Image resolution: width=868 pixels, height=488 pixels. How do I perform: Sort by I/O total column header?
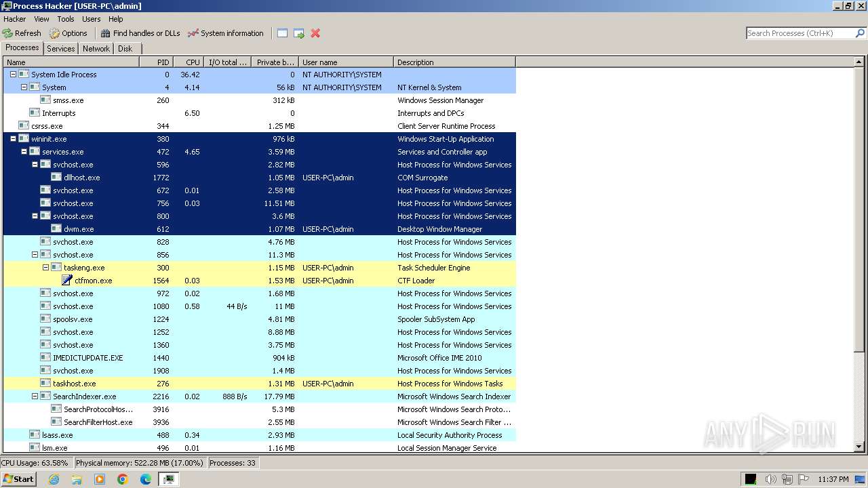point(227,62)
